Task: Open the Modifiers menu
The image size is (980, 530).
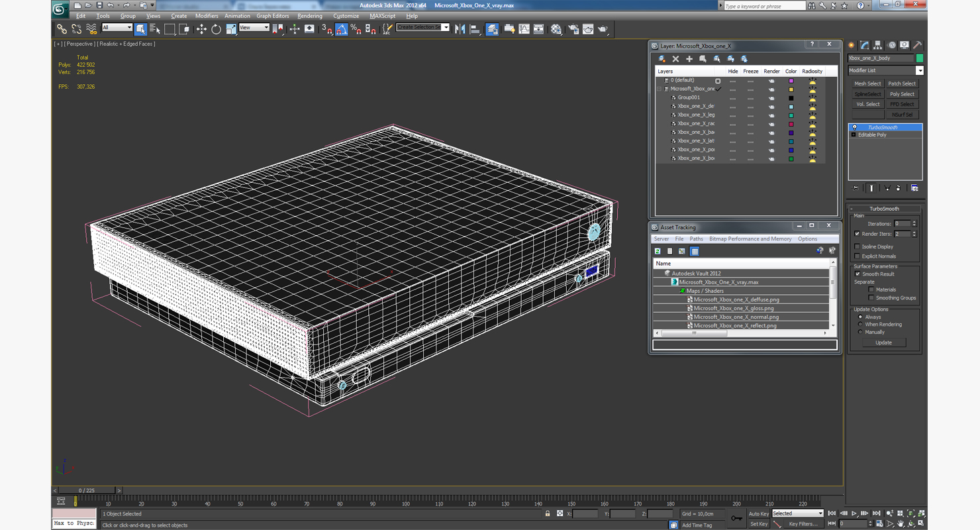Action: (207, 16)
